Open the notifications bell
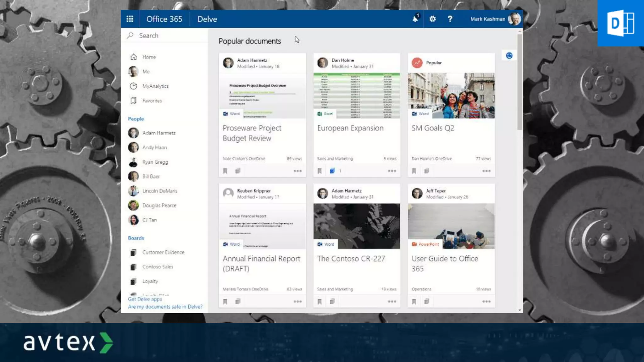The image size is (644, 362). 415,19
